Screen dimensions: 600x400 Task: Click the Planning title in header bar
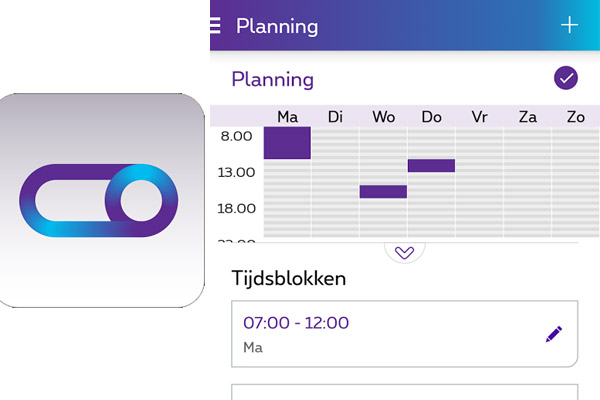[x=277, y=26]
